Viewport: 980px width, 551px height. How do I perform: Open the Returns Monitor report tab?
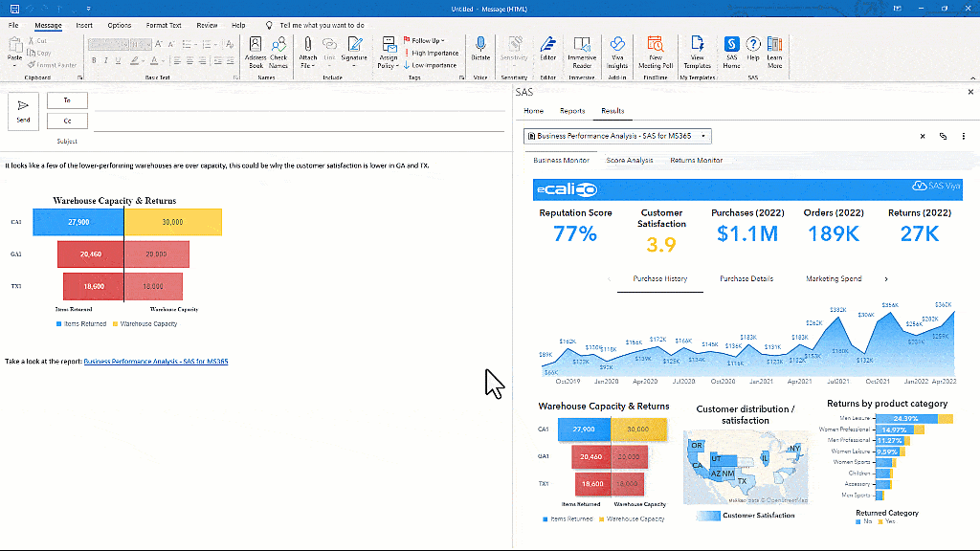[x=697, y=161]
